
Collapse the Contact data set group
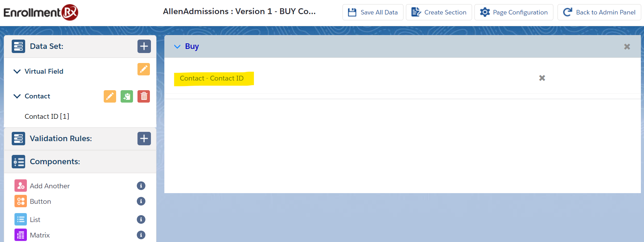tap(17, 96)
